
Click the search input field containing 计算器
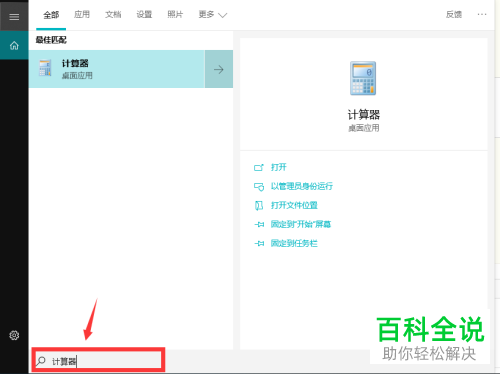pyautogui.click(x=98, y=361)
